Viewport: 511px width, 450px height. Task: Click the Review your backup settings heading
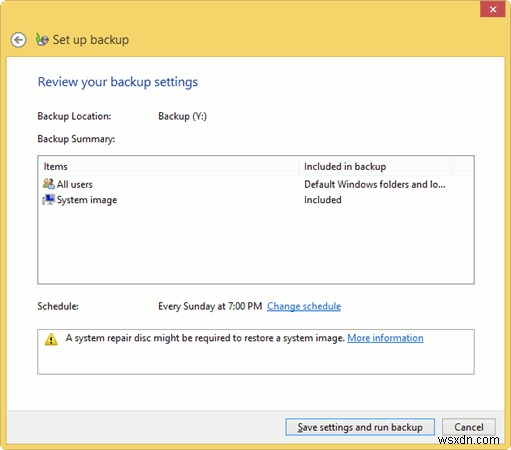(118, 82)
